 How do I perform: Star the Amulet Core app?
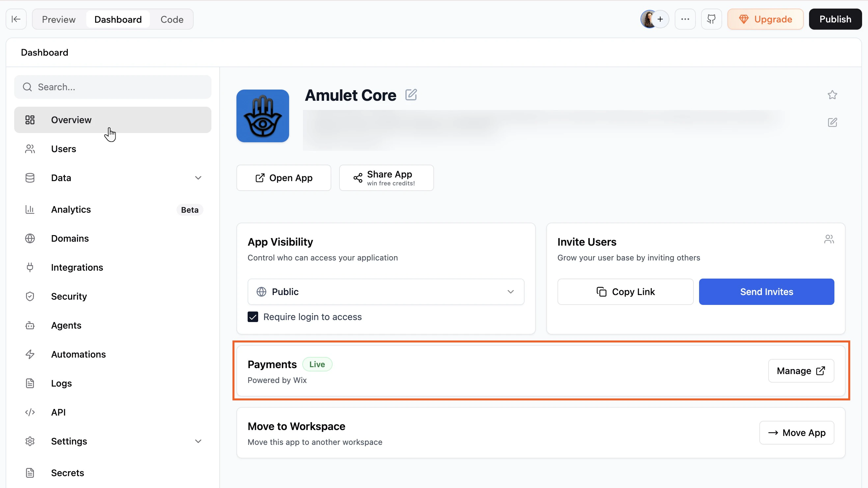coord(832,95)
